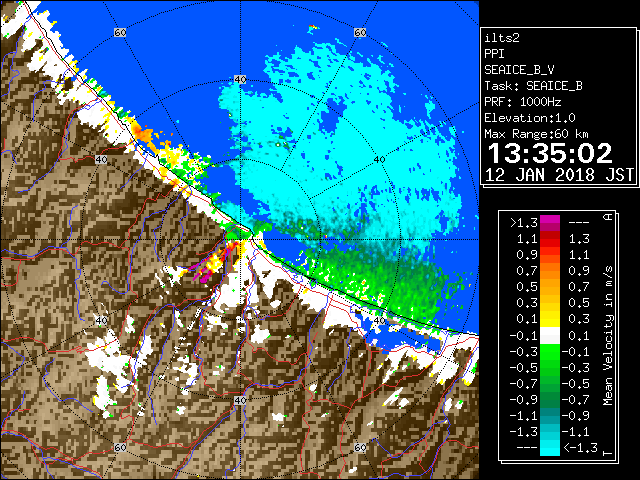Select the 'ilts2' radar site label
The height and width of the screenshot is (480, 640).
502,38
